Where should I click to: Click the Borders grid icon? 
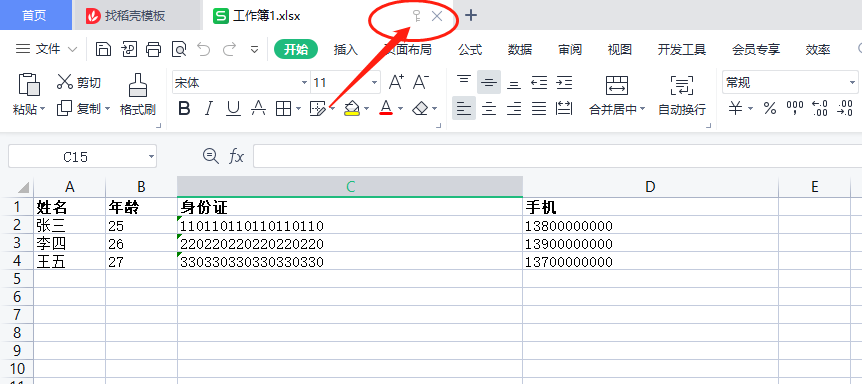pos(283,108)
